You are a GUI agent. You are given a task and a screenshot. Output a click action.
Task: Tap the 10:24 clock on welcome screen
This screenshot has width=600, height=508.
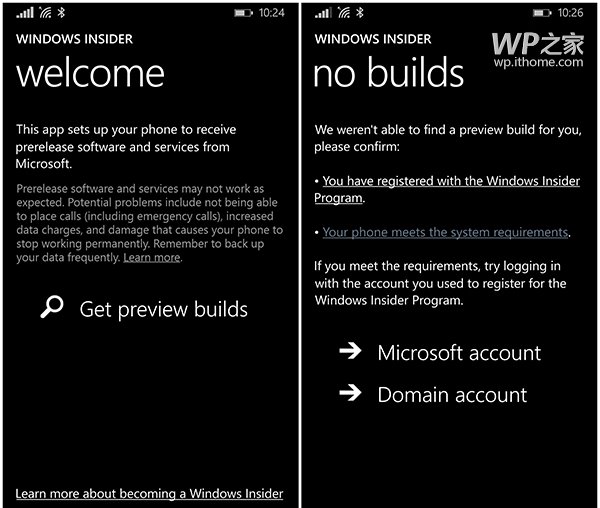272,13
